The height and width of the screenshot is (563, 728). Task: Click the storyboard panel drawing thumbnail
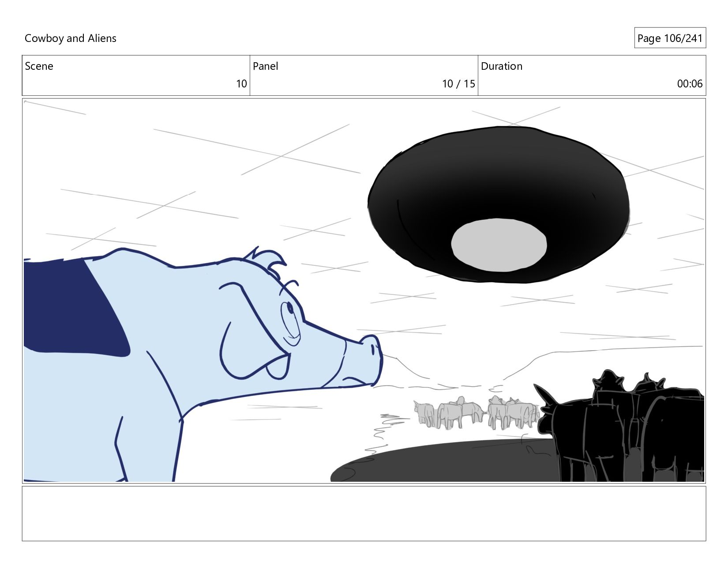(364, 291)
